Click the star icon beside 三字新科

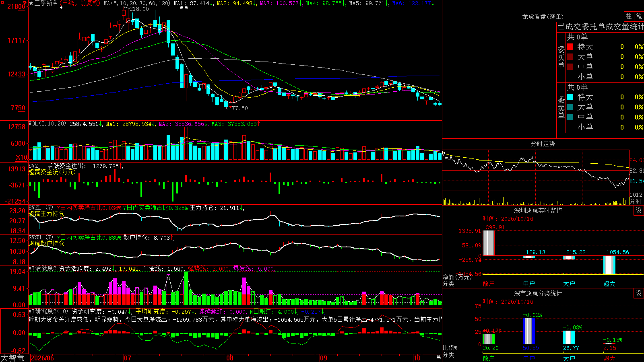click(x=31, y=3)
